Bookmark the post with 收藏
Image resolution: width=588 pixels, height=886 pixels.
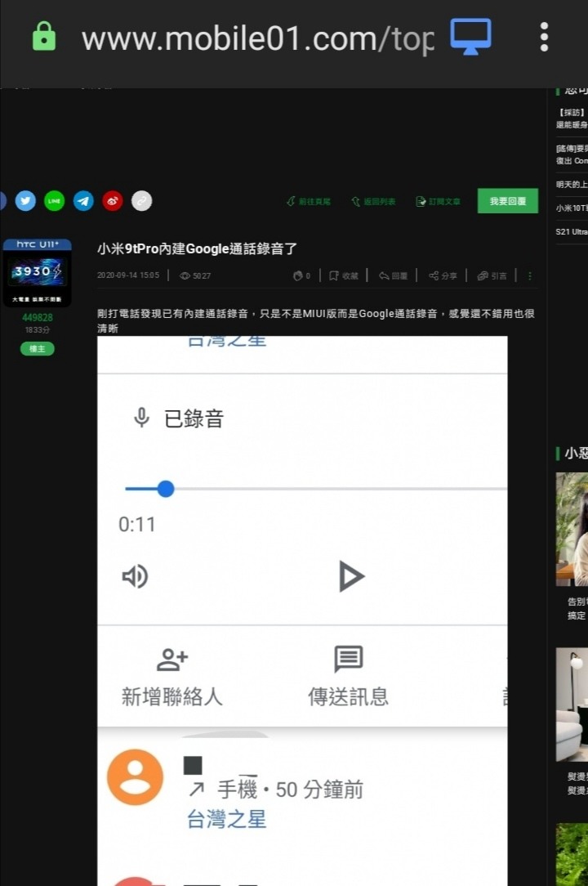[x=344, y=275]
